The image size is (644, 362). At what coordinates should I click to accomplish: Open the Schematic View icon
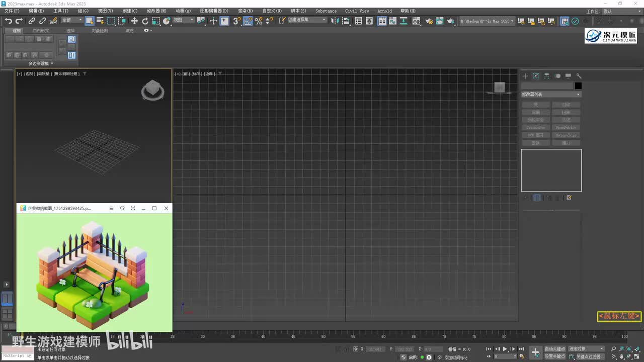click(404, 21)
